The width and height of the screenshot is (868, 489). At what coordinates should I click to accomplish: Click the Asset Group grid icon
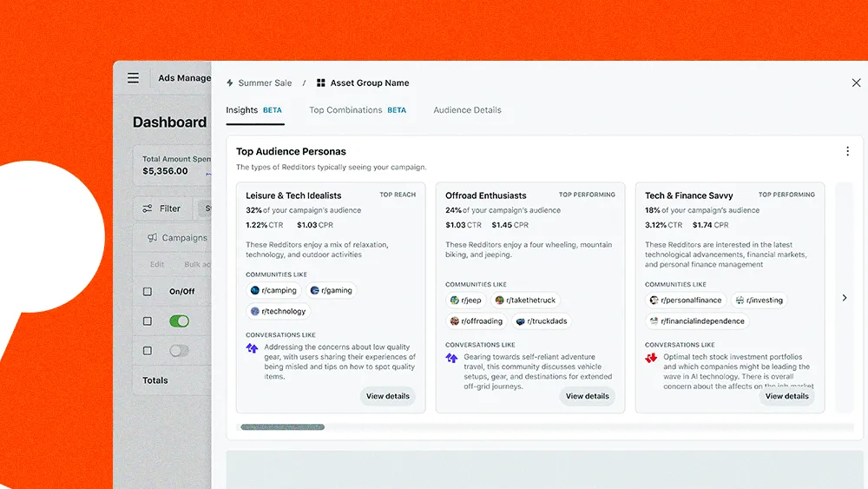320,83
